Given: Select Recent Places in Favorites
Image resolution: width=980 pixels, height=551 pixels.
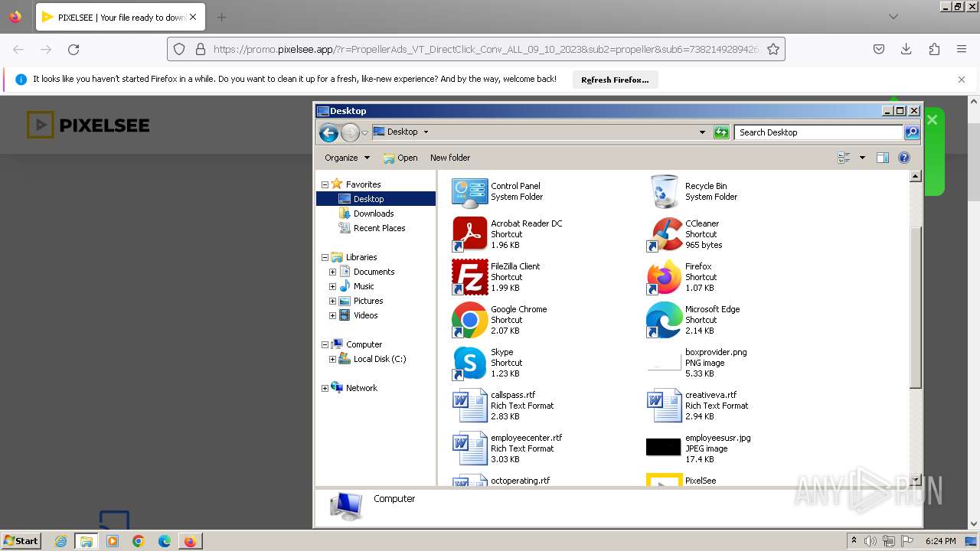Looking at the screenshot, I should click(379, 228).
